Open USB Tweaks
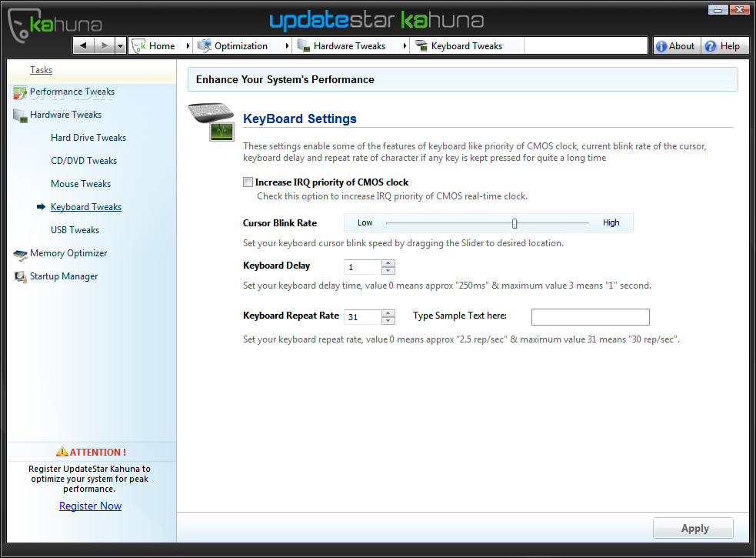The width and height of the screenshot is (756, 558). pos(75,230)
